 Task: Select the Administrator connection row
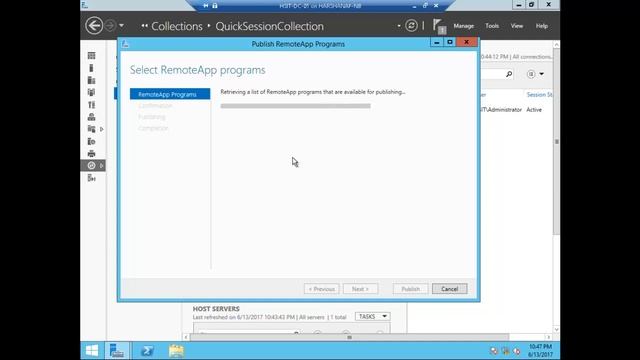(x=516, y=110)
